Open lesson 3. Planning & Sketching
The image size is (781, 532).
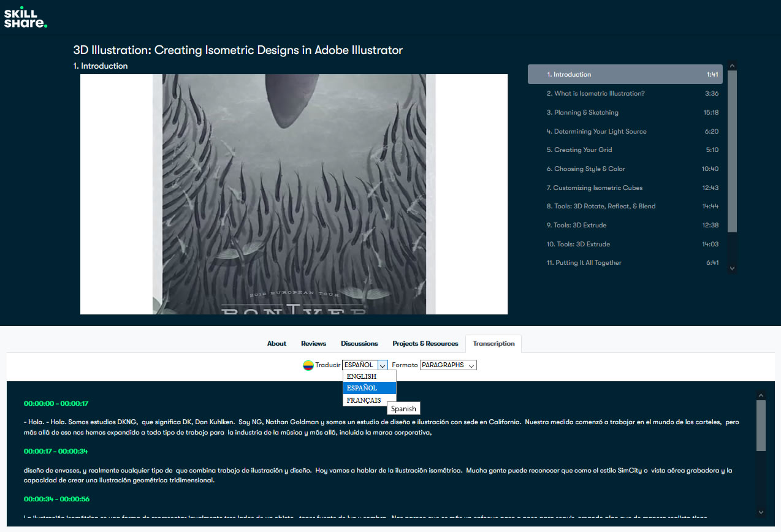click(625, 112)
